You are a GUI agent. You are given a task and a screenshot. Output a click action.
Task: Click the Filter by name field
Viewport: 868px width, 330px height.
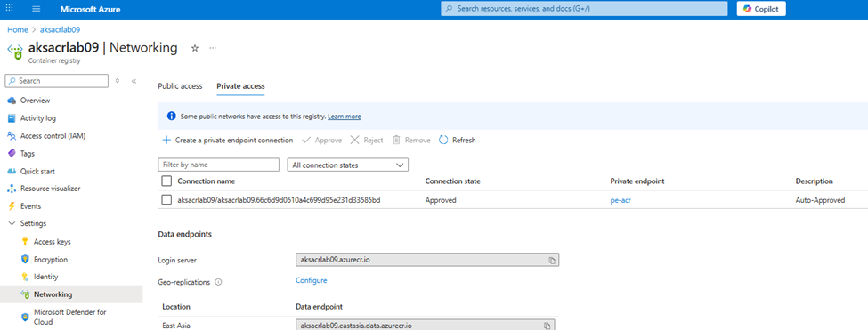point(219,165)
